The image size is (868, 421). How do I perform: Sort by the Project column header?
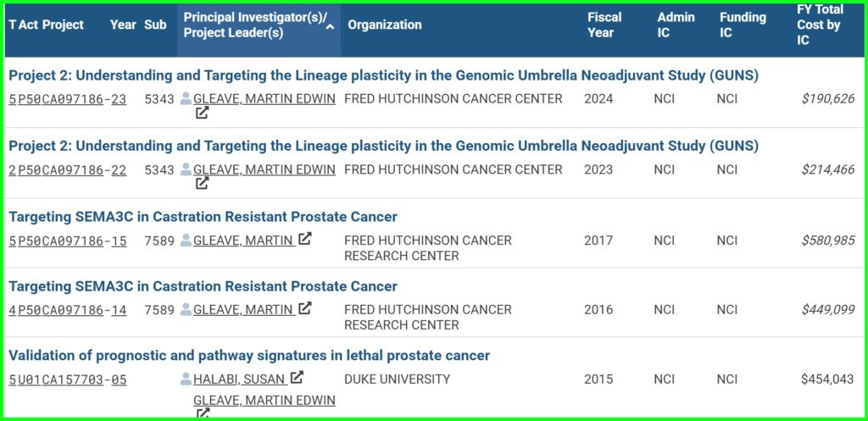[x=63, y=25]
